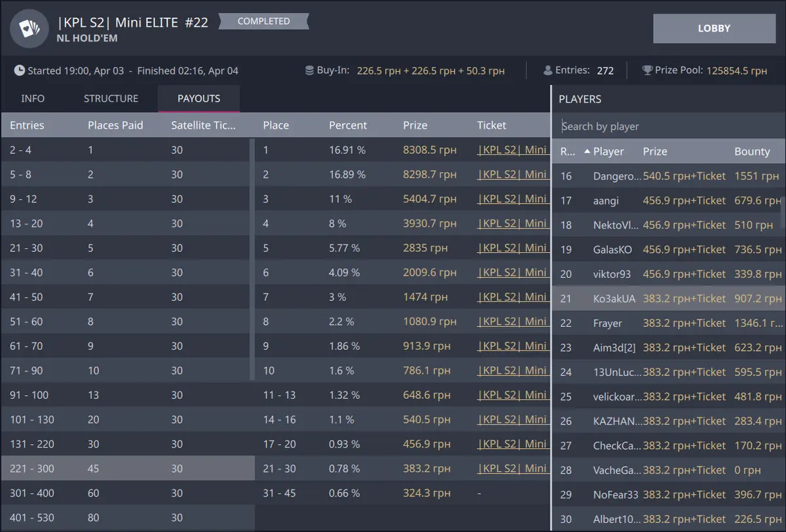Open the ticket link for place 21 - 30
Image resolution: width=786 pixels, height=532 pixels.
[x=512, y=468]
